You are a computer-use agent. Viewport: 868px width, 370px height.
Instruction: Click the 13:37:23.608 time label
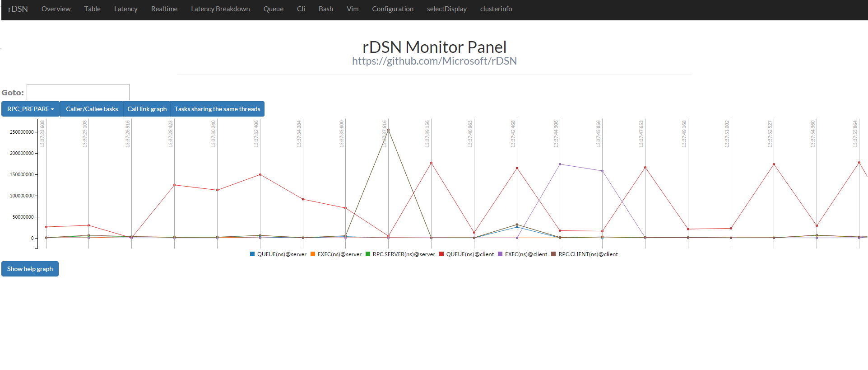pyautogui.click(x=42, y=134)
